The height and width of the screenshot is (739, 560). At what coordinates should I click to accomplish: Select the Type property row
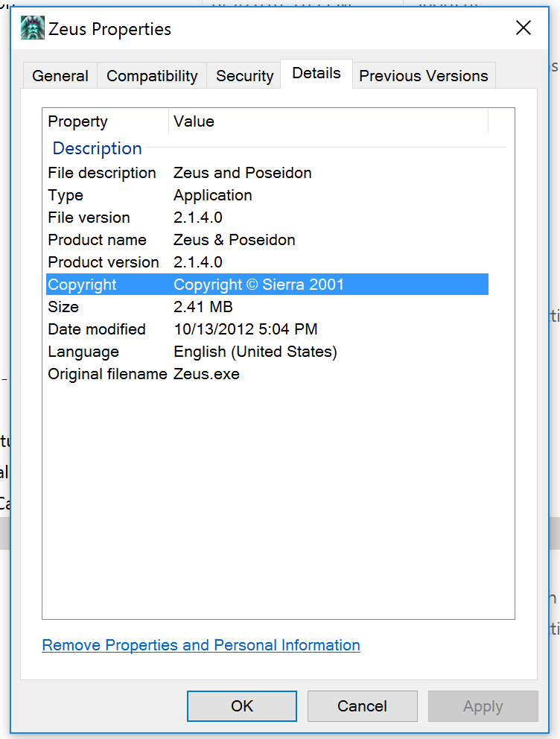pyautogui.click(x=267, y=195)
